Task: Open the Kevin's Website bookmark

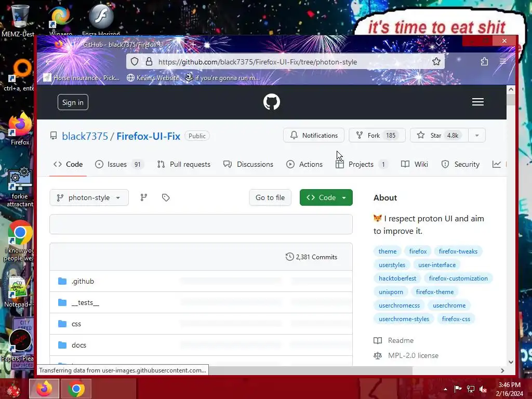Action: coord(153,78)
